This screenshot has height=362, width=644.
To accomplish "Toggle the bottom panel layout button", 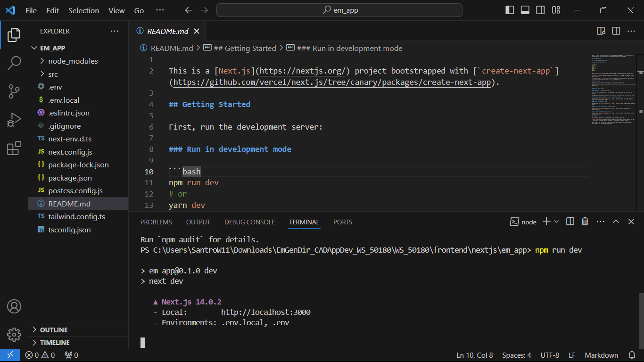I will [525, 10].
